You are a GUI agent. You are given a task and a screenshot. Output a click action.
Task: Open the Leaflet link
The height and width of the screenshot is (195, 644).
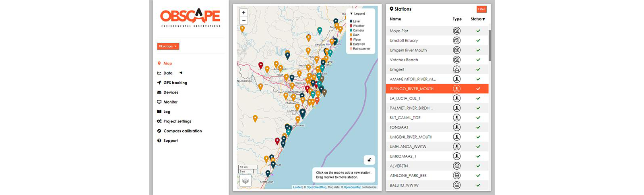coord(297,187)
